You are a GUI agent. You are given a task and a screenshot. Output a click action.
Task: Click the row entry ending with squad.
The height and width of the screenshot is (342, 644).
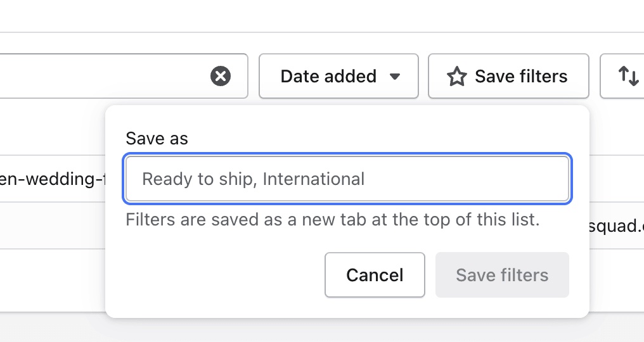pyautogui.click(x=617, y=225)
